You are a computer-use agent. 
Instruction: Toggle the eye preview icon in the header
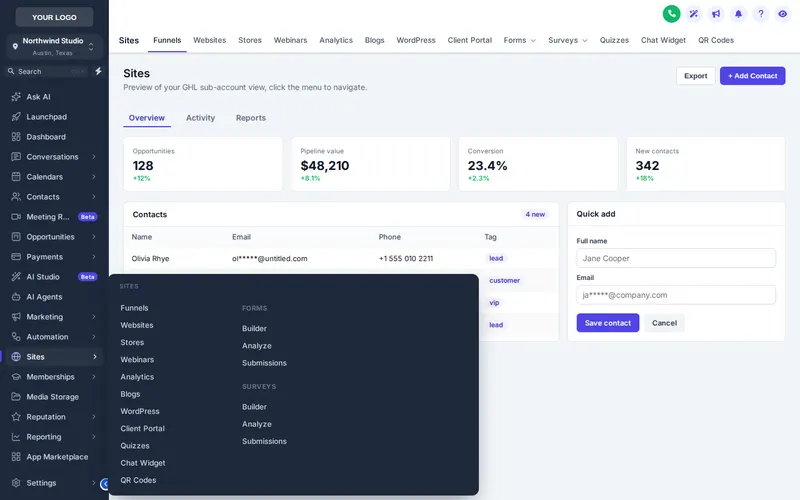[783, 14]
